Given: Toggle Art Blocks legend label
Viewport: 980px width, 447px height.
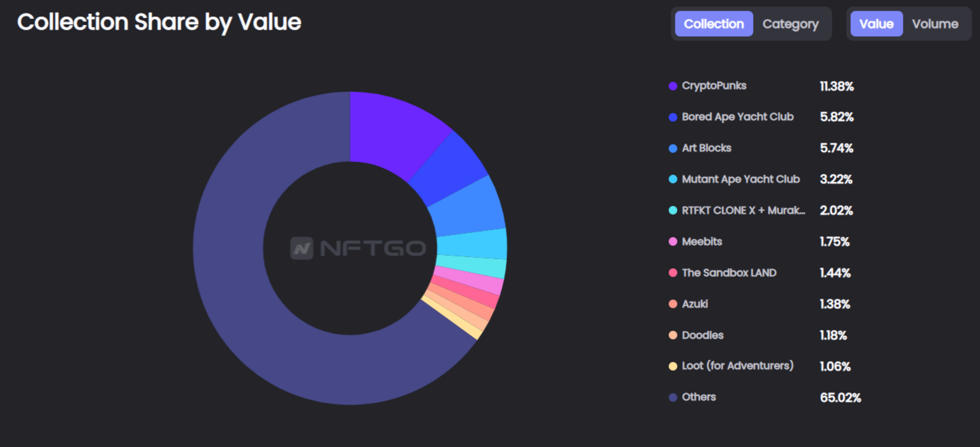Looking at the screenshot, I should click(x=707, y=148).
